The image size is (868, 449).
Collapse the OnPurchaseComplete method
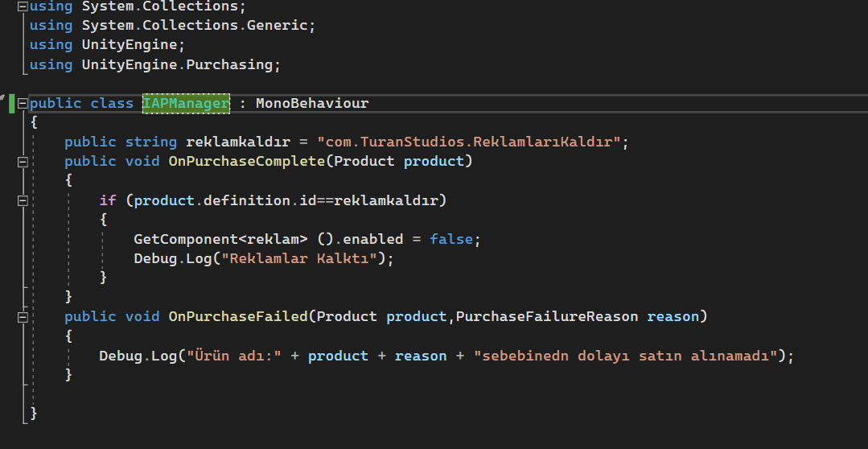click(23, 162)
